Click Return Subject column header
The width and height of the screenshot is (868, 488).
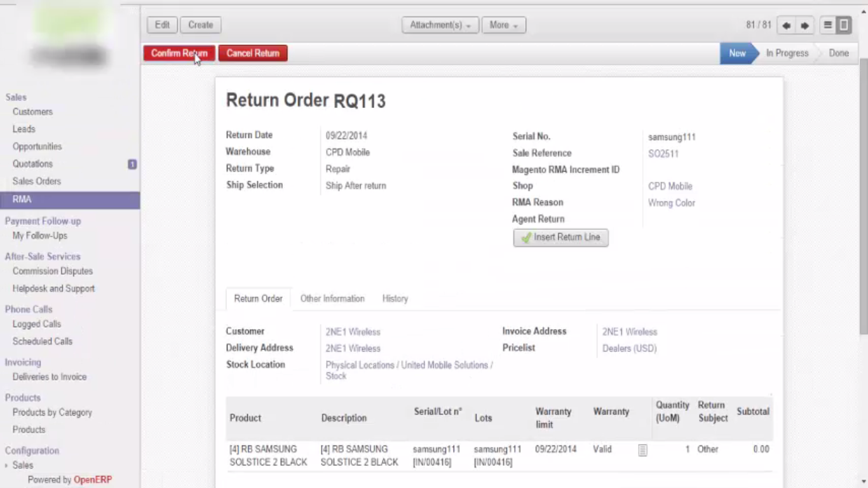[712, 412]
